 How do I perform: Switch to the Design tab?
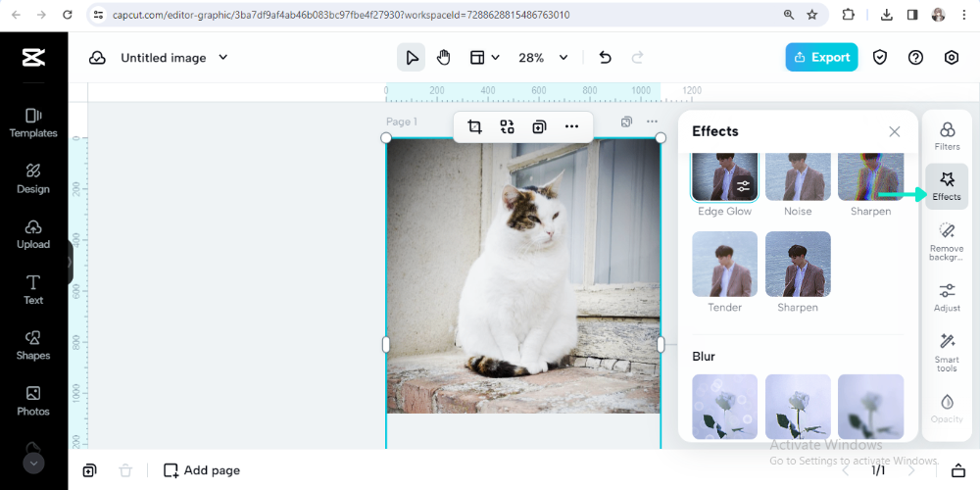33,176
